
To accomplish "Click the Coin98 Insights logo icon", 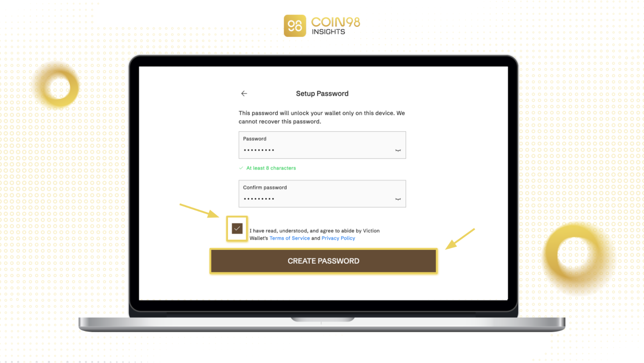I will 292,25.
